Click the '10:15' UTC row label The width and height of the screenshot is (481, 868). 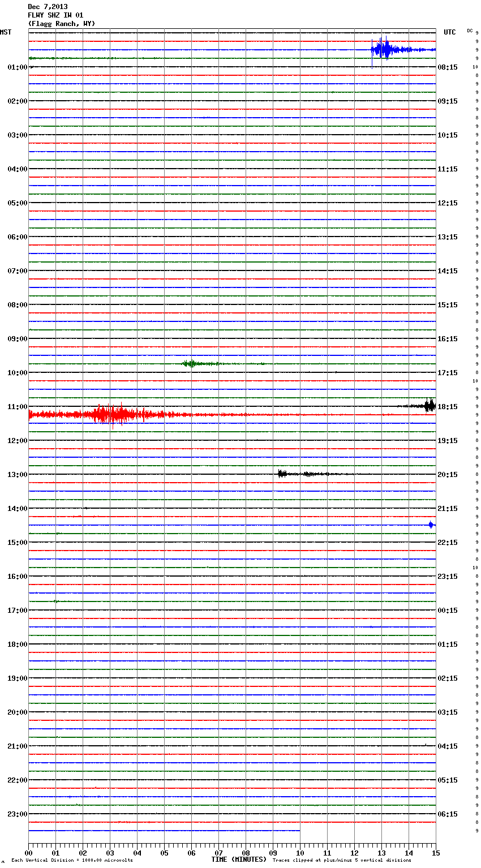coord(448,135)
